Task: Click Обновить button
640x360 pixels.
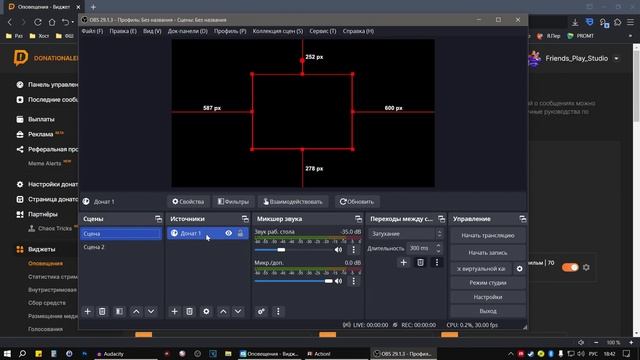Action: (357, 202)
